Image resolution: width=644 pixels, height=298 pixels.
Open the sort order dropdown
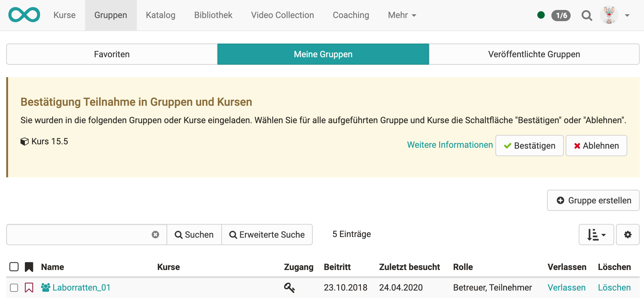tap(596, 235)
